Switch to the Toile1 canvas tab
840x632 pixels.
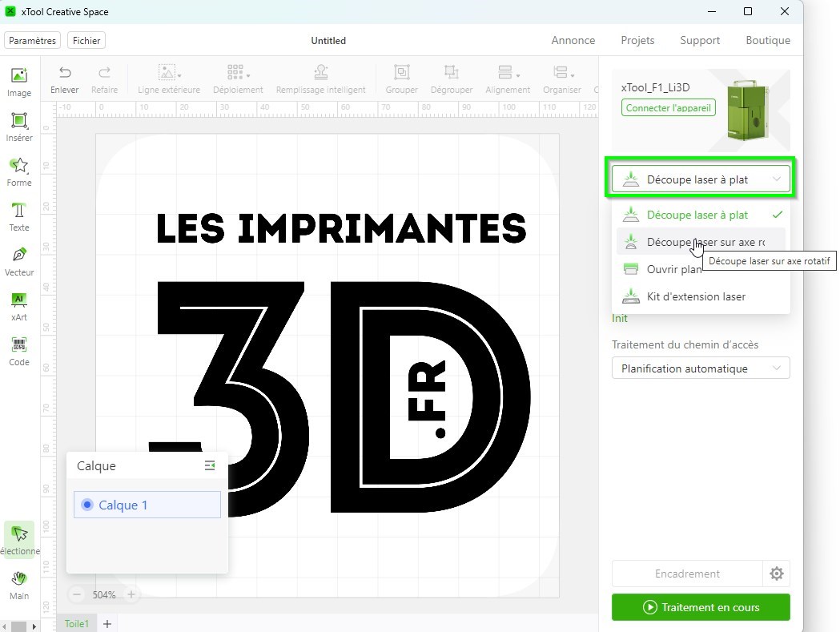coord(77,623)
